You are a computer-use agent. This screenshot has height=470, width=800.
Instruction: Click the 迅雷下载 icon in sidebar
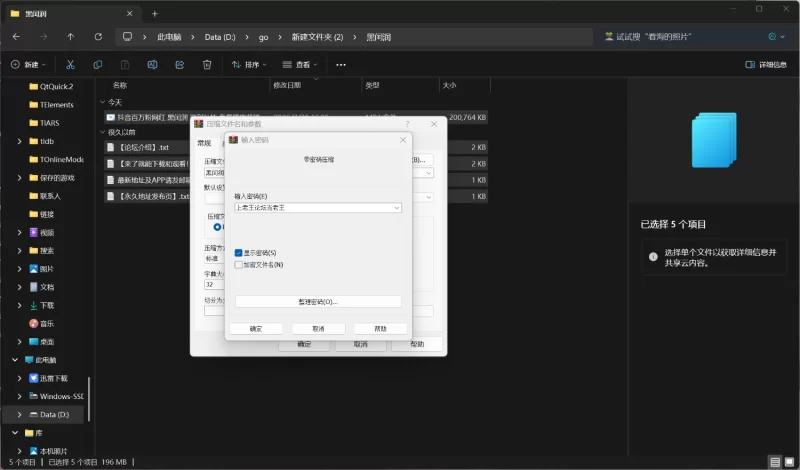pyautogui.click(x=34, y=378)
